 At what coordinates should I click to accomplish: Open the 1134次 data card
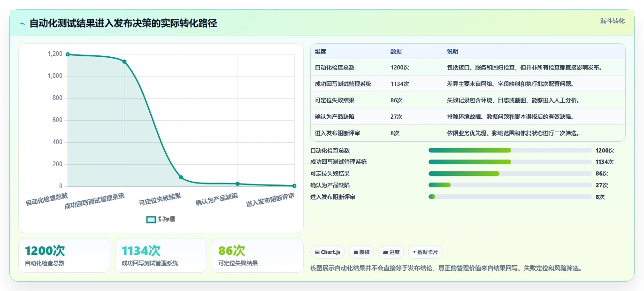(x=161, y=255)
